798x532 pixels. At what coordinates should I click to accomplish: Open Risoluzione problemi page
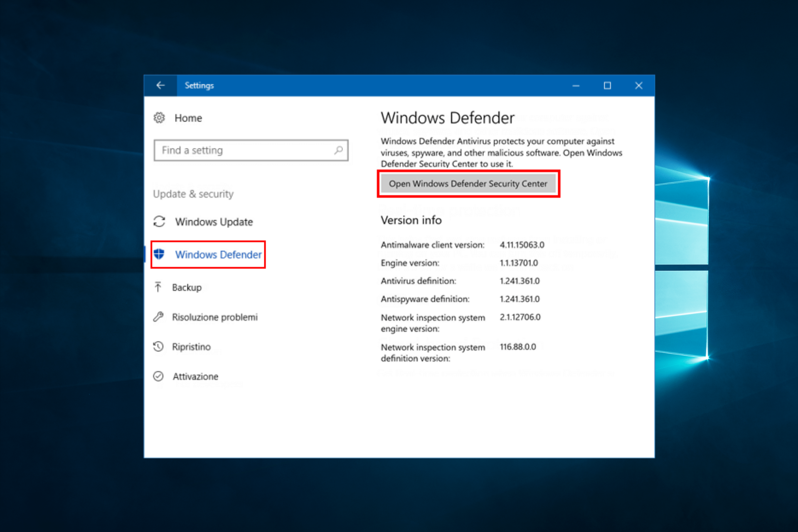[x=214, y=317]
